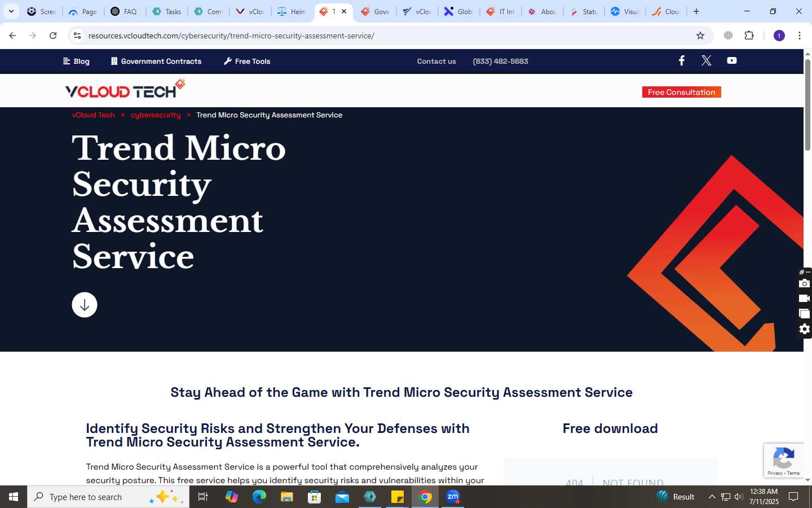Open the Result widget in the taskbar

pos(676,497)
